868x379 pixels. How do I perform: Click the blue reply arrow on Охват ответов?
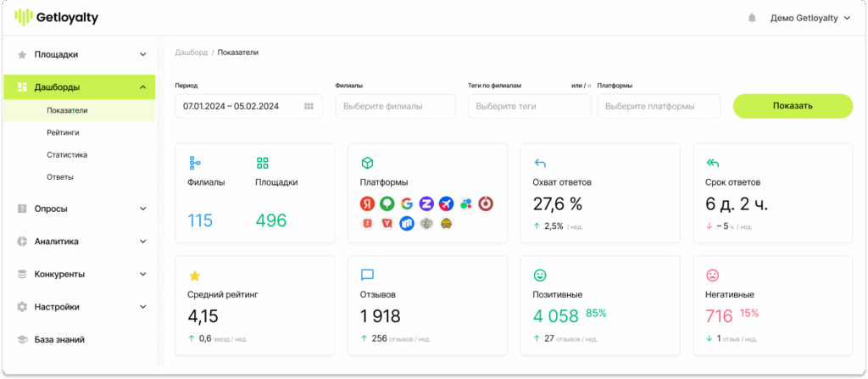pyautogui.click(x=539, y=163)
